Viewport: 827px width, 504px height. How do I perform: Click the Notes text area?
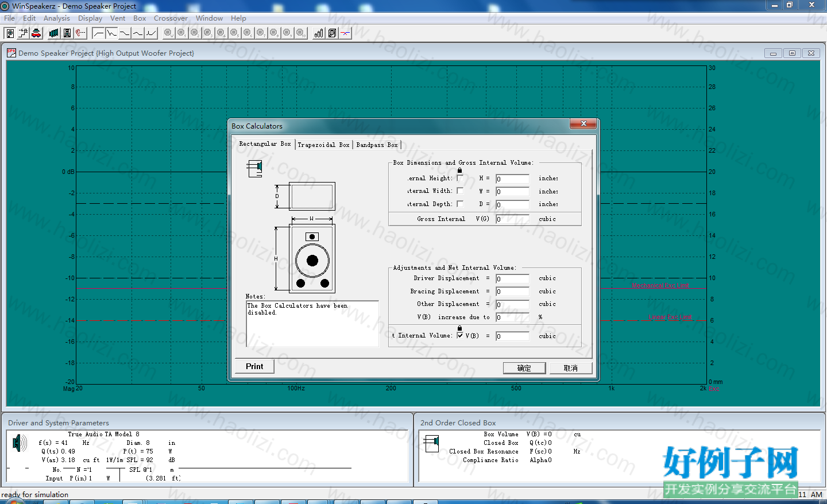pos(312,324)
